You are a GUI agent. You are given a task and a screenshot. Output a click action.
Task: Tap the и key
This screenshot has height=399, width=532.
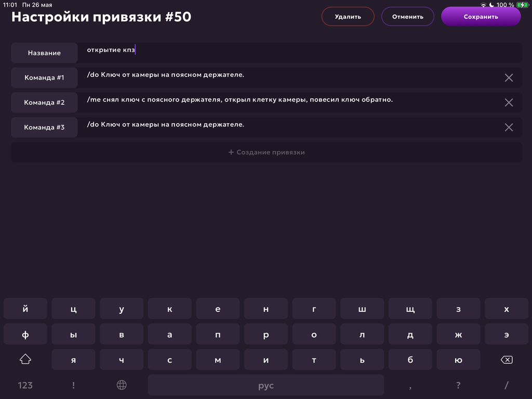click(x=266, y=360)
